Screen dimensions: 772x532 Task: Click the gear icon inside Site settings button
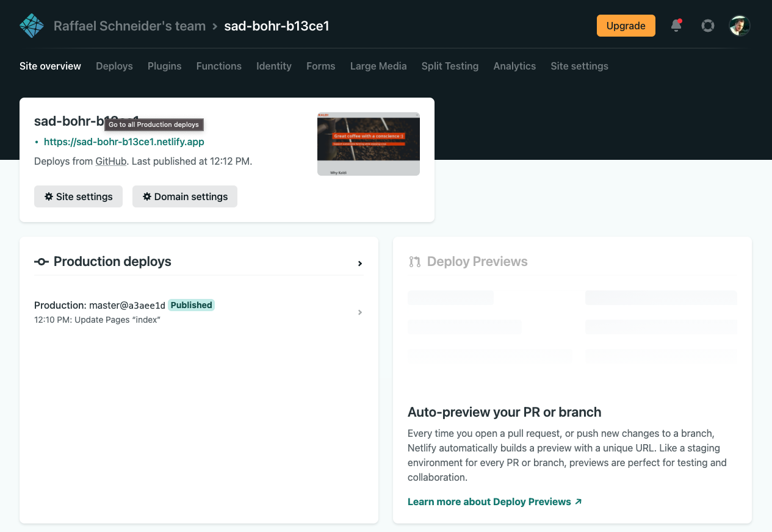48,196
